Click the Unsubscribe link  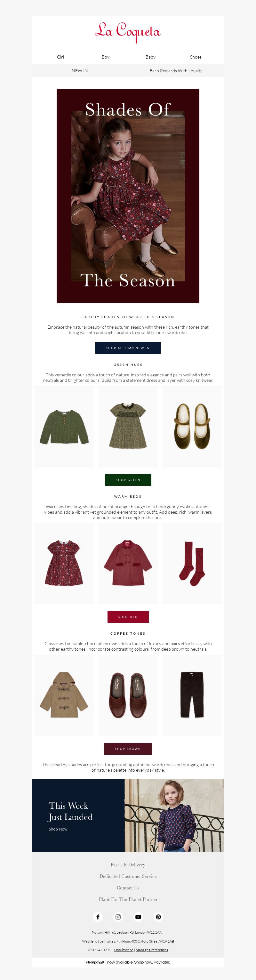coord(124,950)
